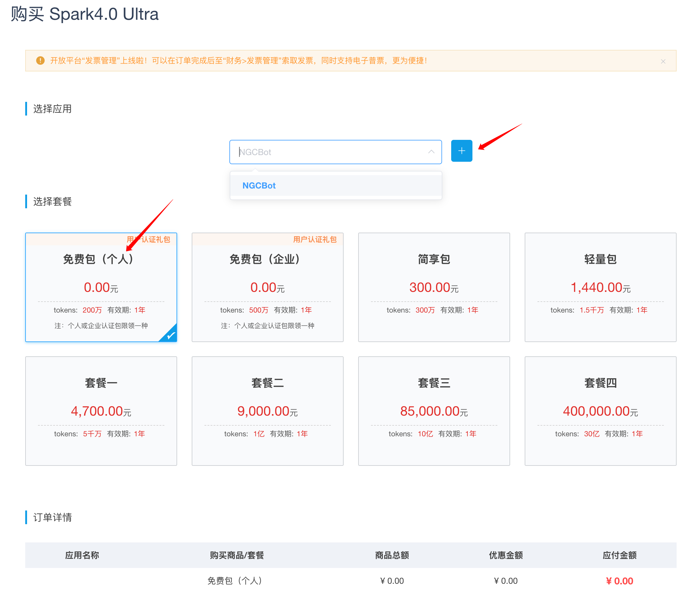
Task: Select the 免费包（企业）free package card
Action: click(267, 287)
